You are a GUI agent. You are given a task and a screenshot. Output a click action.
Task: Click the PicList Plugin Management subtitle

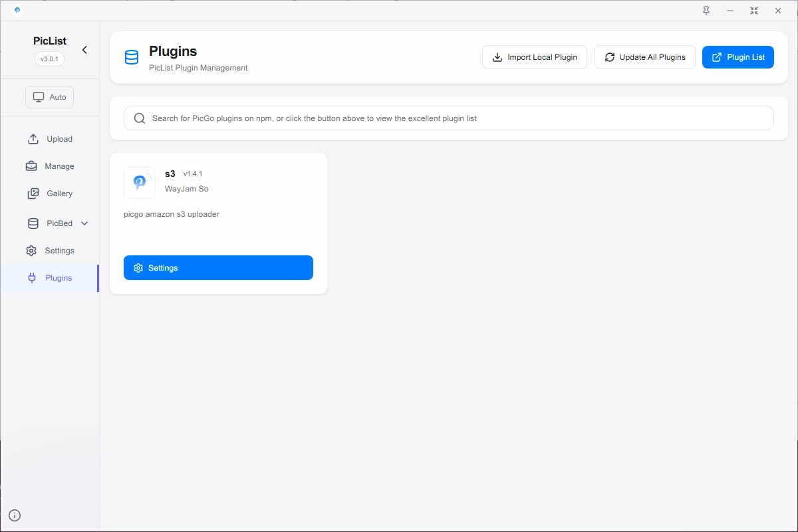tap(199, 68)
